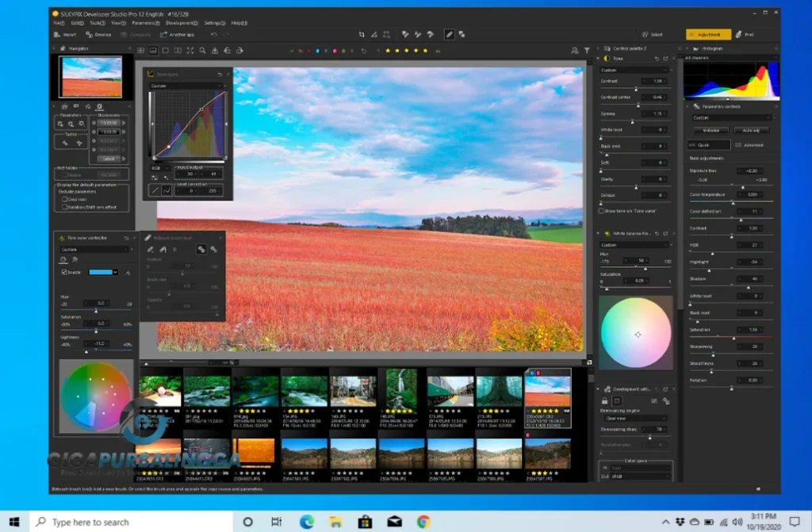812x532 pixels.
Task: Check Show tone on 'Tone curve'
Action: coord(600,211)
